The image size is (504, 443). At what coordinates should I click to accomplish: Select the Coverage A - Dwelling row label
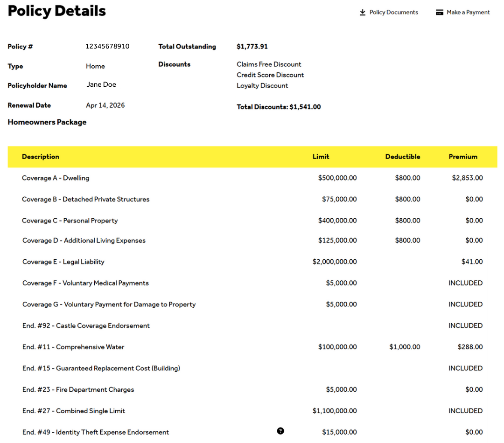pos(56,178)
